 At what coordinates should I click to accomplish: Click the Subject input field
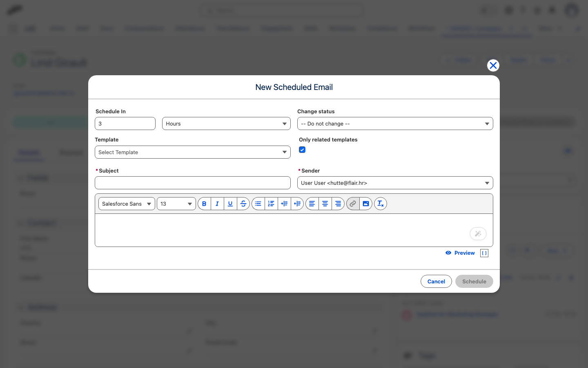click(193, 183)
